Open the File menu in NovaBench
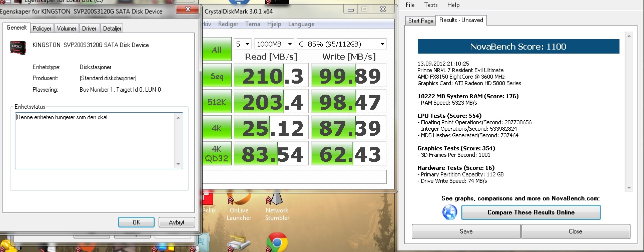The height and width of the screenshot is (252, 644). [410, 5]
